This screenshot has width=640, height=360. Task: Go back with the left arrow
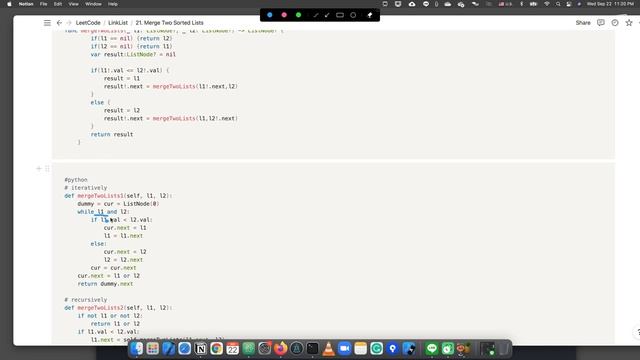pos(59,23)
